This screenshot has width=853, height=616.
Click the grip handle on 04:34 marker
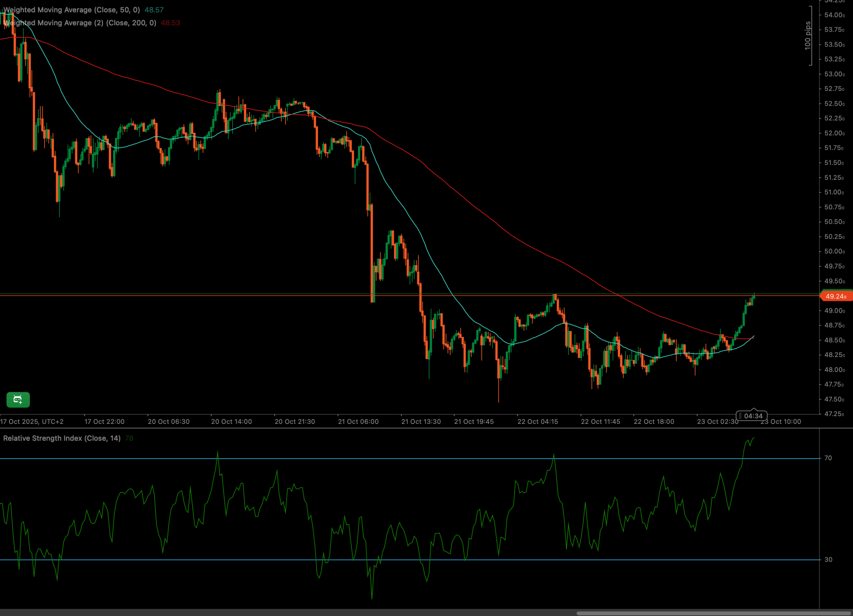click(740, 416)
